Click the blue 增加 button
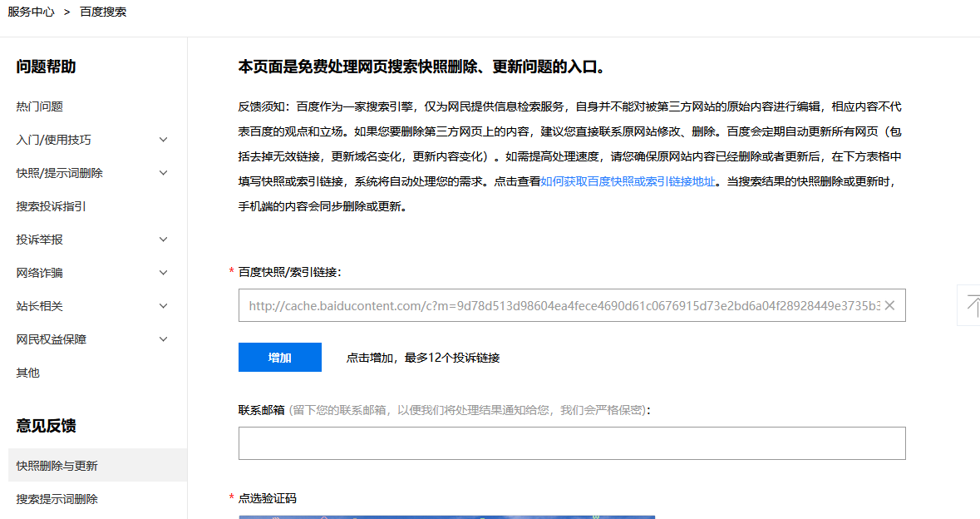 pyautogui.click(x=279, y=358)
